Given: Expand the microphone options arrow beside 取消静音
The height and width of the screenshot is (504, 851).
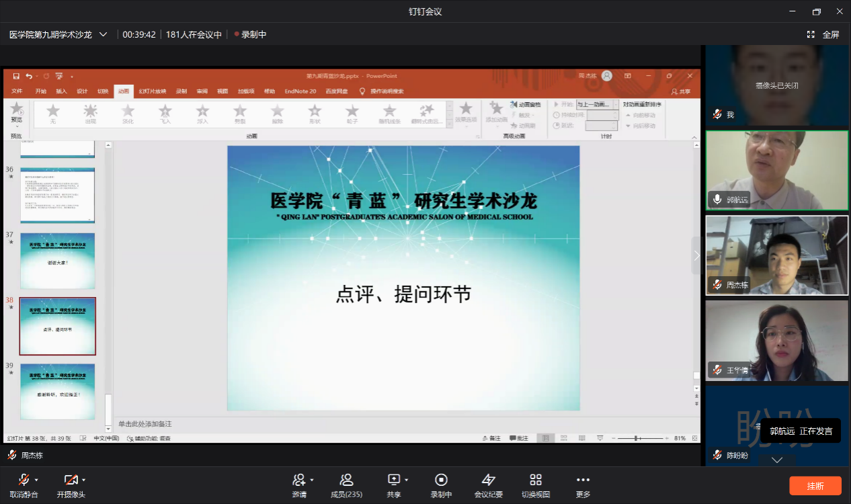Looking at the screenshot, I should click(36, 480).
